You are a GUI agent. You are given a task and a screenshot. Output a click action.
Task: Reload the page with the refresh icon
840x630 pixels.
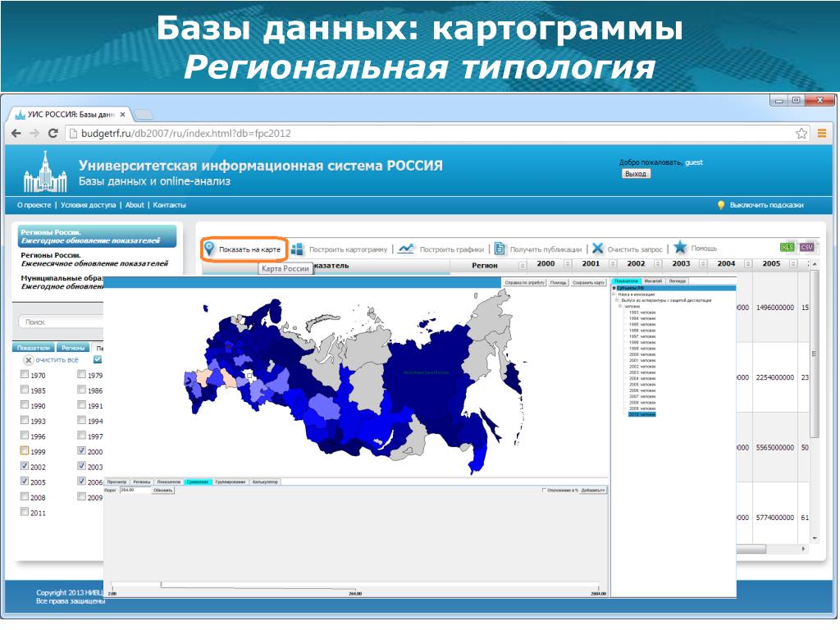point(52,134)
